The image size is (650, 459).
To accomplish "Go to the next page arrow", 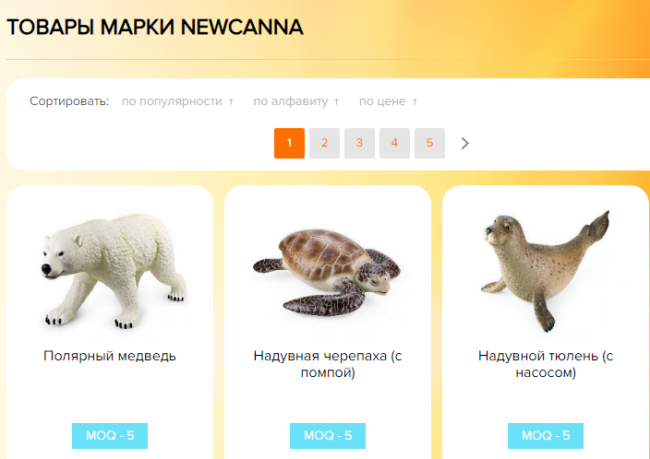I will point(465,143).
